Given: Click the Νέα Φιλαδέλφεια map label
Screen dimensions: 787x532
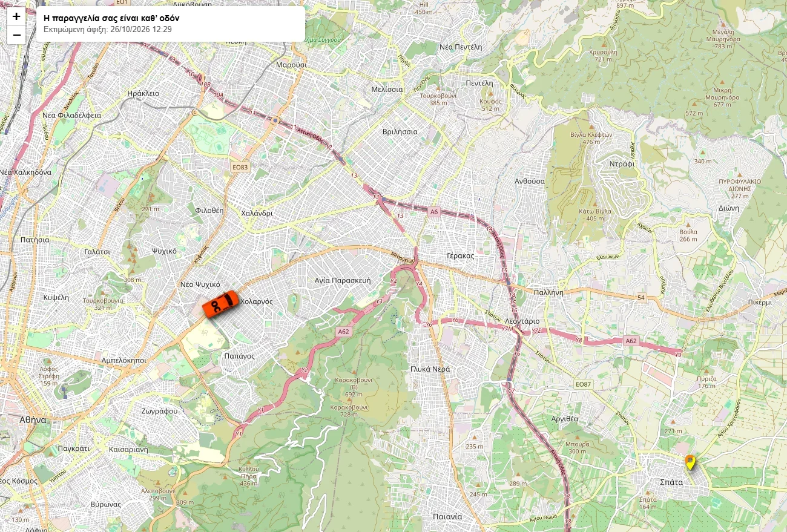Looking at the screenshot, I should point(71,115).
